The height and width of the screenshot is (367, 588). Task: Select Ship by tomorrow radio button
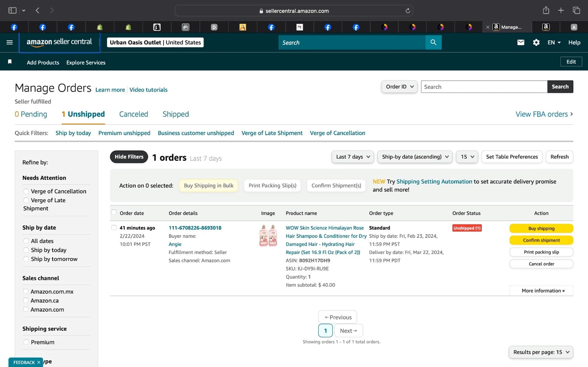pos(26,259)
